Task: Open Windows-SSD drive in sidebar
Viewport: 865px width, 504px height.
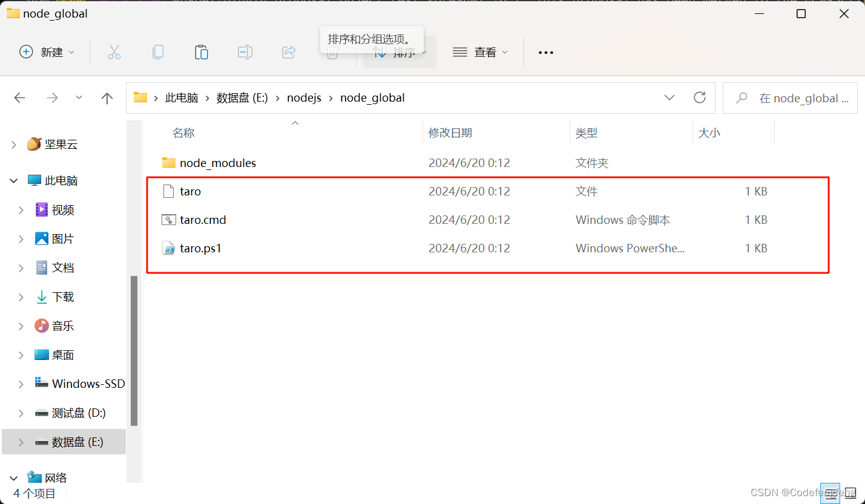Action: 88,384
